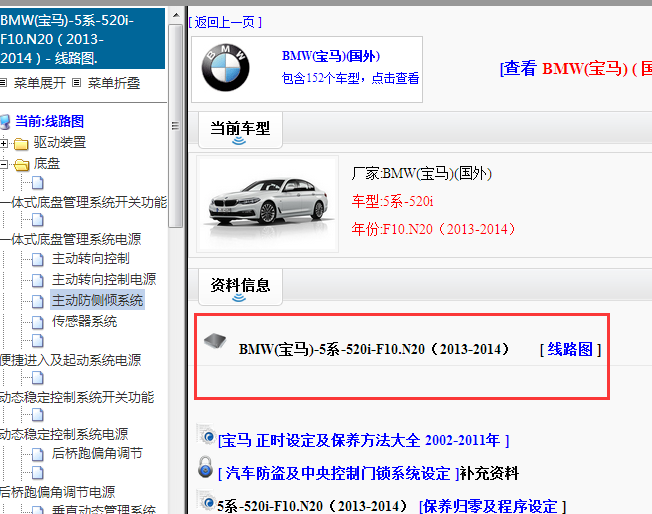Screen dimensions: 652x514
Task: Click icon before 宝马 正时设定及保养方法大全
Action: 207,435
